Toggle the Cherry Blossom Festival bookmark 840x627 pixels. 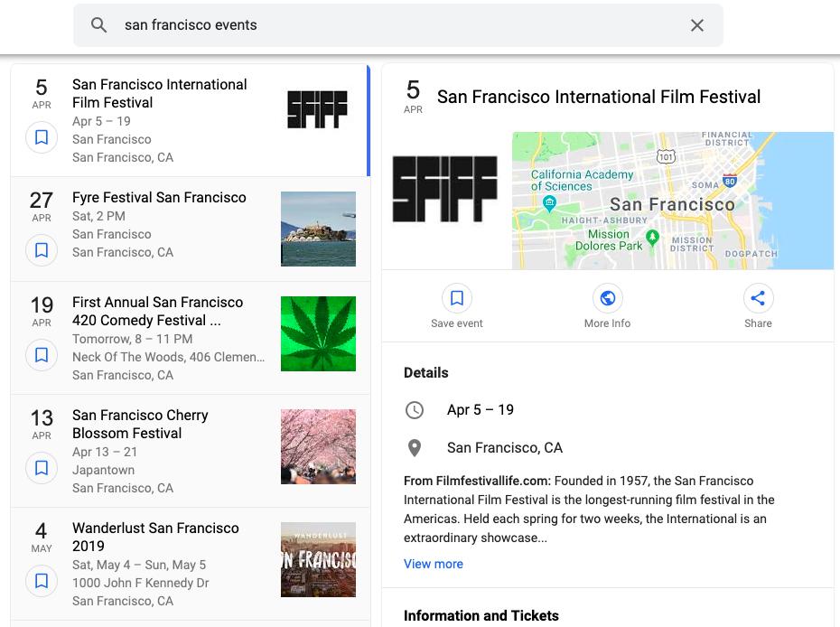pos(42,468)
